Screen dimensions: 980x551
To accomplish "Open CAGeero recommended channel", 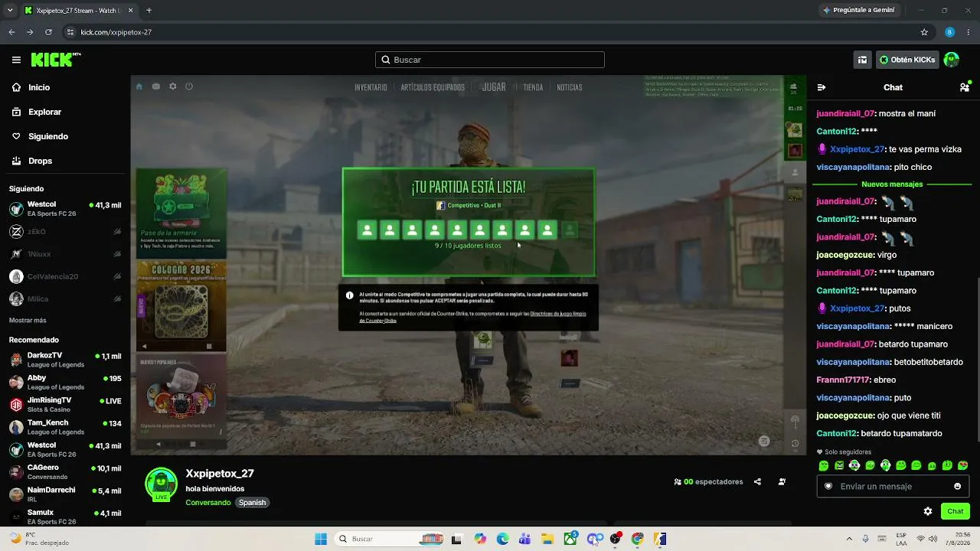I will coord(65,472).
